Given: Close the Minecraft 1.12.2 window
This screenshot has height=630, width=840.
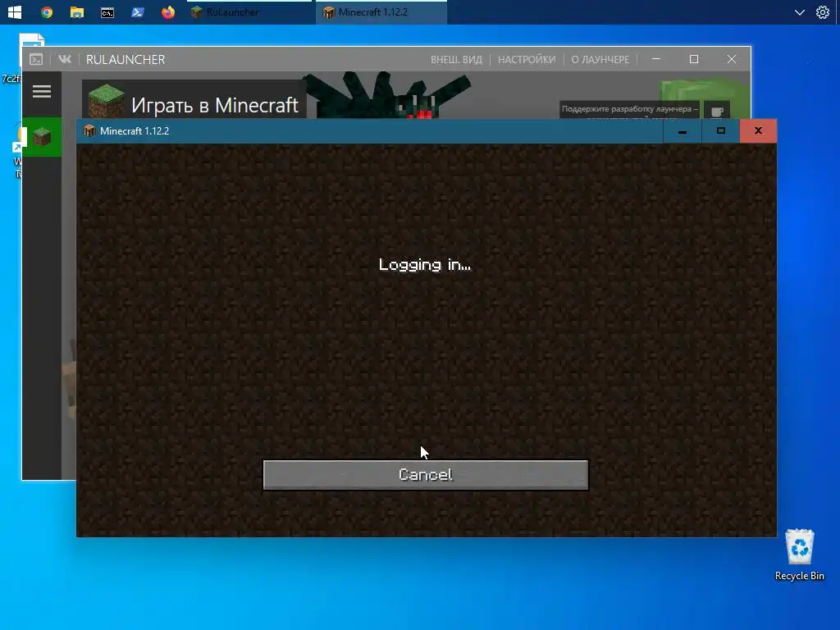Looking at the screenshot, I should pyautogui.click(x=758, y=130).
